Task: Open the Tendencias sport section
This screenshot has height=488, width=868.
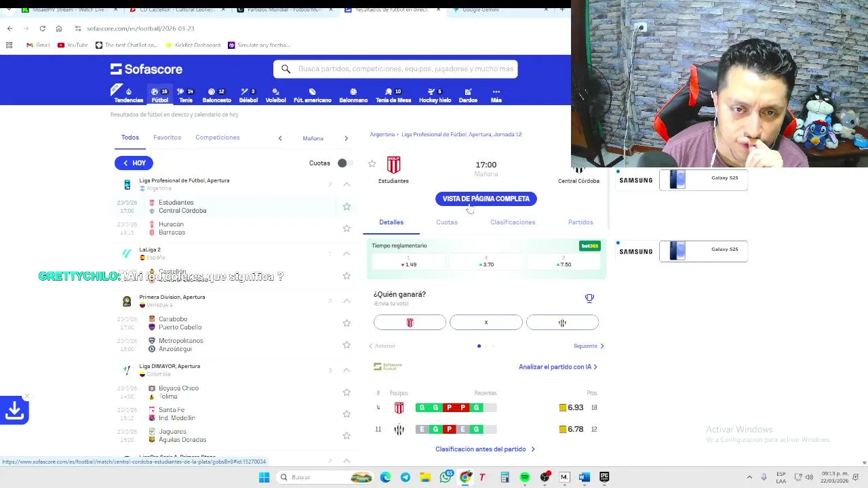Action: (128, 95)
